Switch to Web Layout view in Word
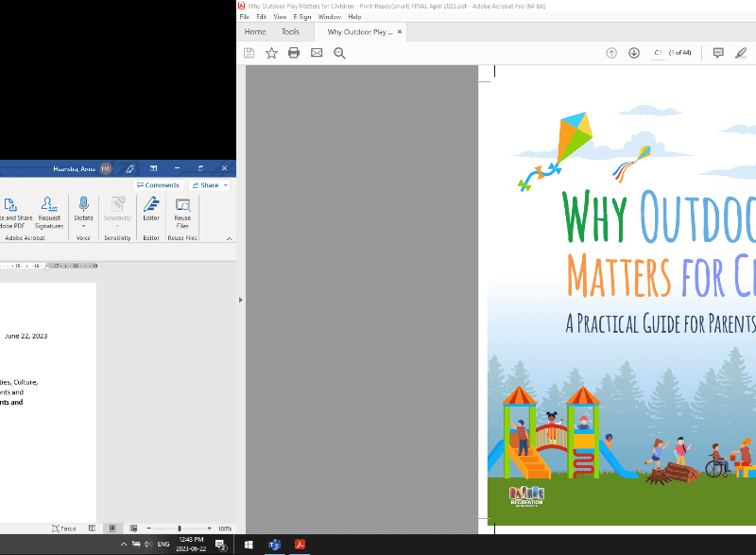The height and width of the screenshot is (555, 756). tap(131, 529)
